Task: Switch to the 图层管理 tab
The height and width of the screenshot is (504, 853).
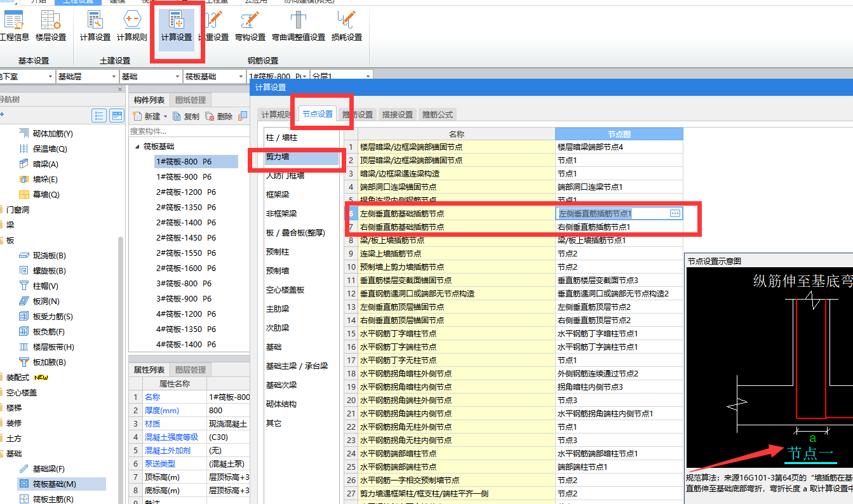Action: (x=190, y=369)
